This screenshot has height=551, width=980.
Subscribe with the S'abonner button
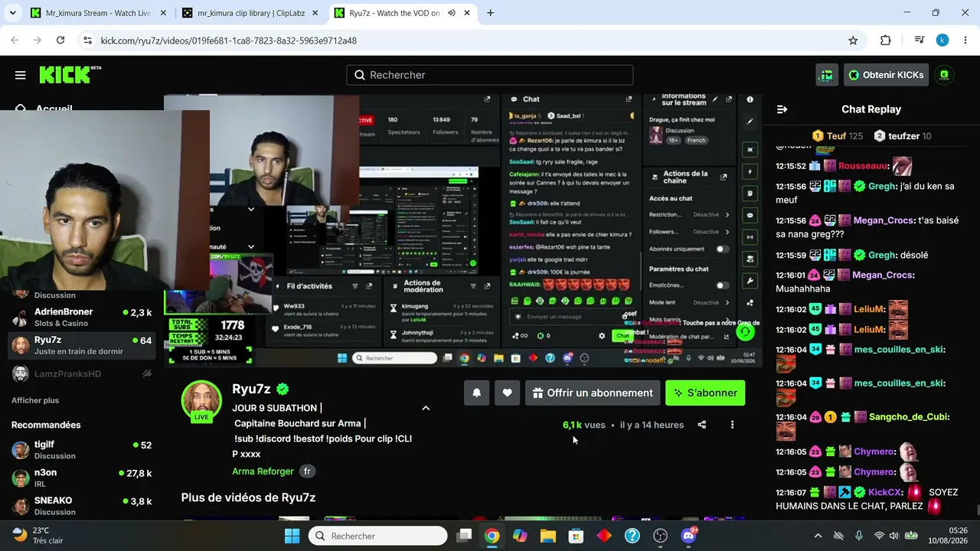[x=705, y=393]
